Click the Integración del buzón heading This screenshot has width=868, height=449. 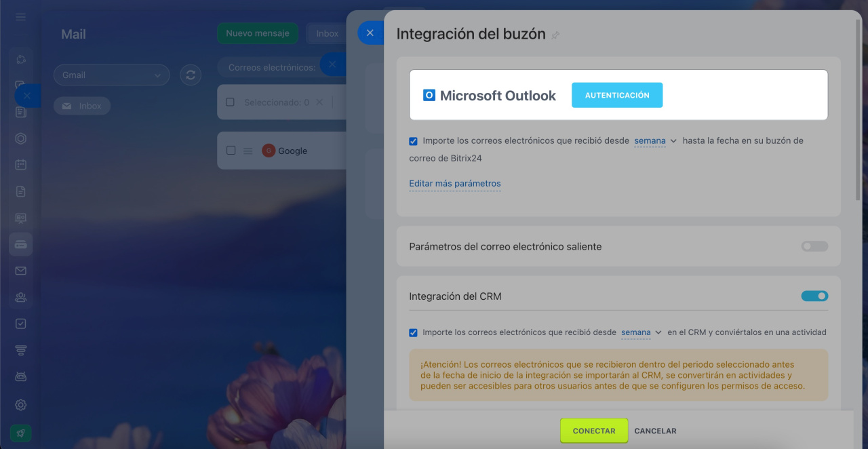point(471,34)
